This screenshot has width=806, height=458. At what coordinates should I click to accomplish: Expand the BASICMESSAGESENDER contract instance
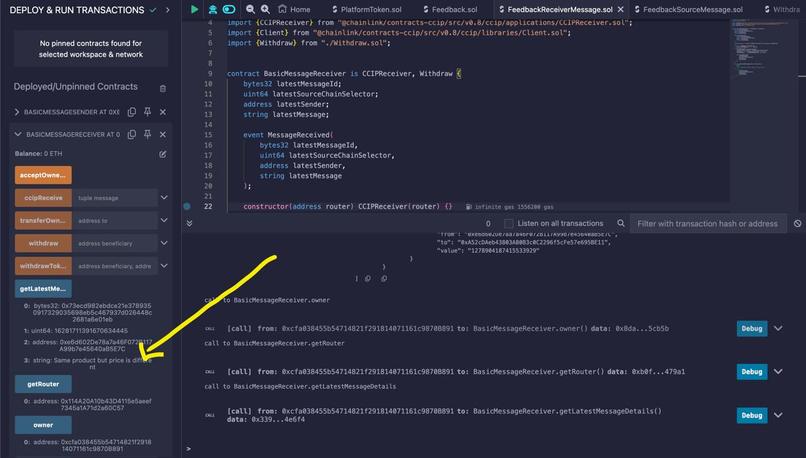(17, 112)
